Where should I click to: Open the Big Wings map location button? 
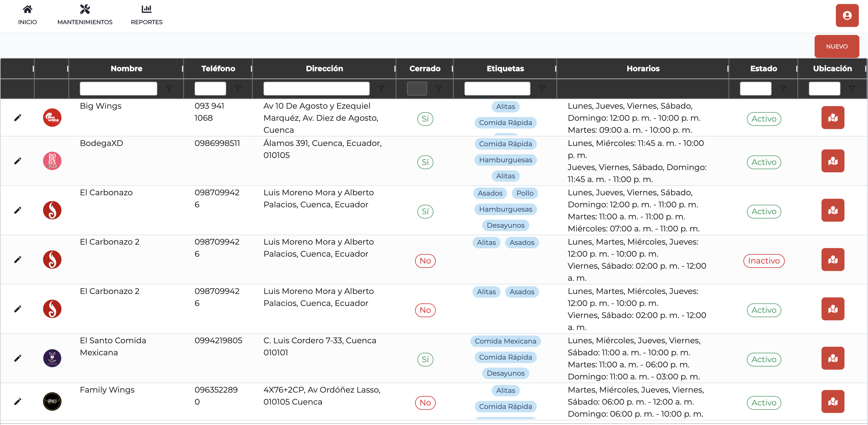(832, 118)
